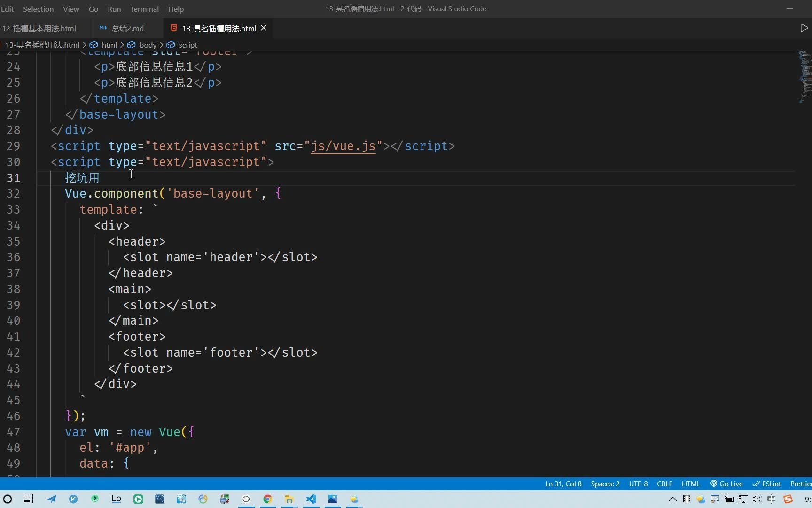Screen dimensions: 812x508
Task: Open the white round clock taskbar app
Action: coord(246,499)
